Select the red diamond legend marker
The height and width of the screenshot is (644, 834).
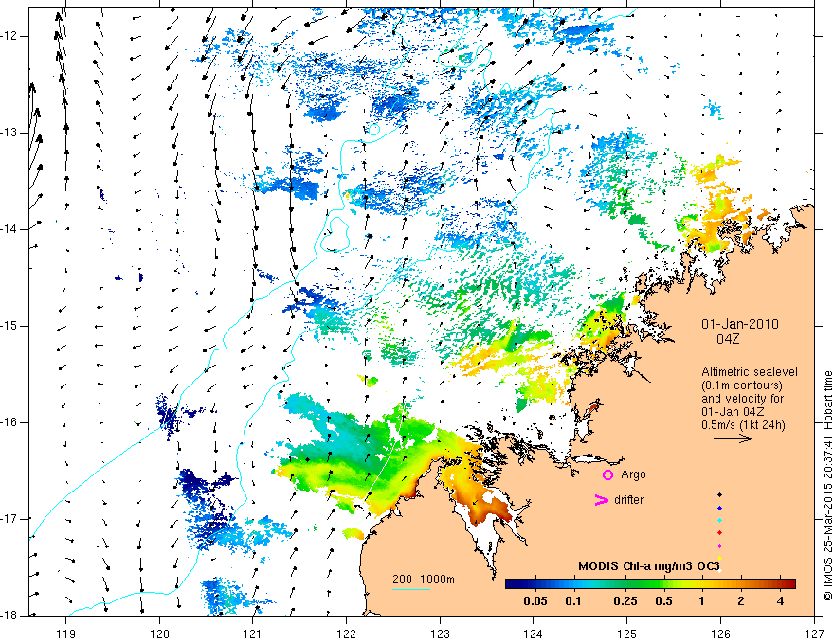point(719,532)
